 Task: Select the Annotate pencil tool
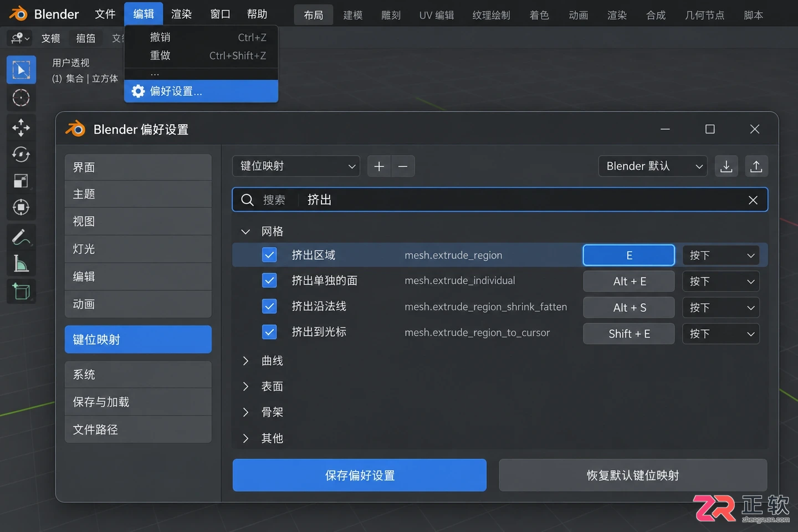21,237
